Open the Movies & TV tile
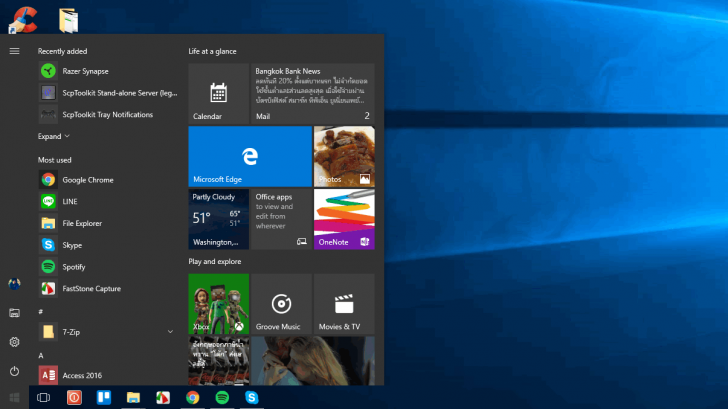Image resolution: width=728 pixels, height=409 pixels. (344, 304)
